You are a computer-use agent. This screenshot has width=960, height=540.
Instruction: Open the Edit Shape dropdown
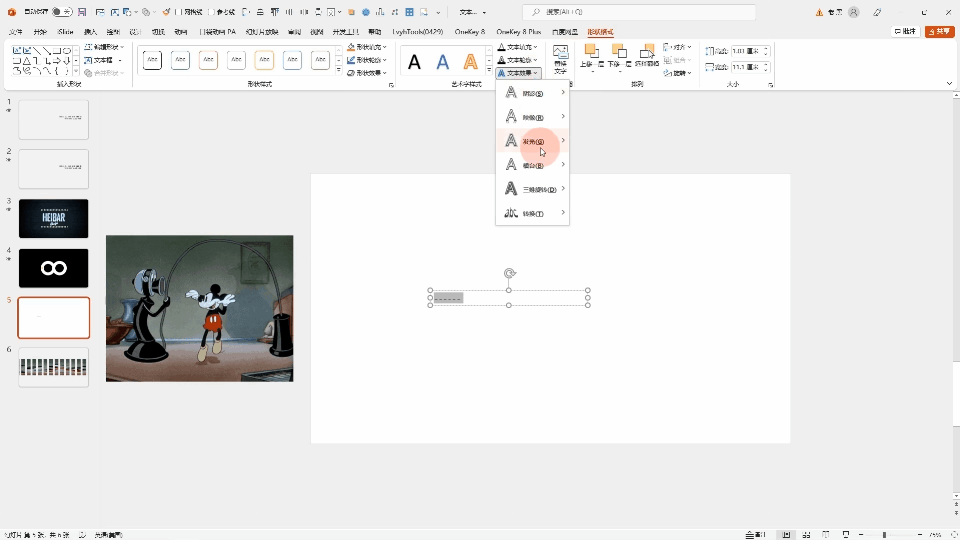[104, 47]
